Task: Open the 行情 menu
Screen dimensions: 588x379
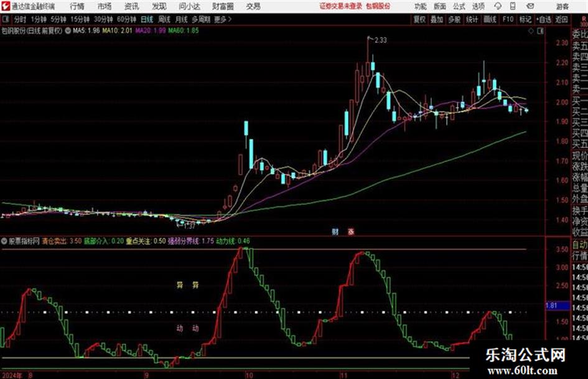Action: [77, 6]
